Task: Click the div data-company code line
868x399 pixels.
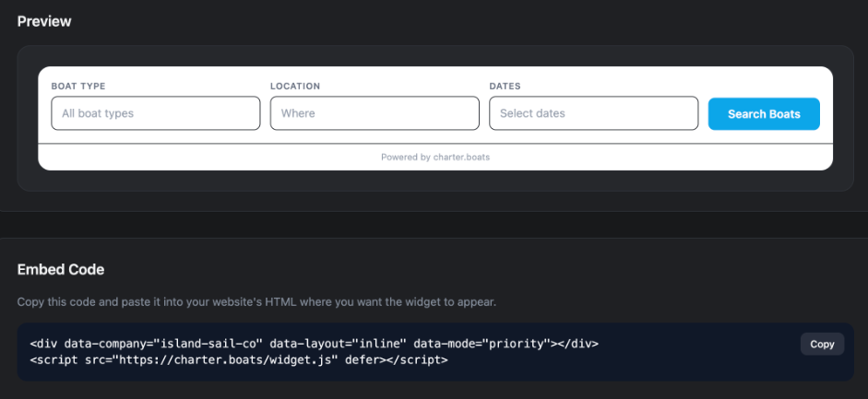Action: 315,344
